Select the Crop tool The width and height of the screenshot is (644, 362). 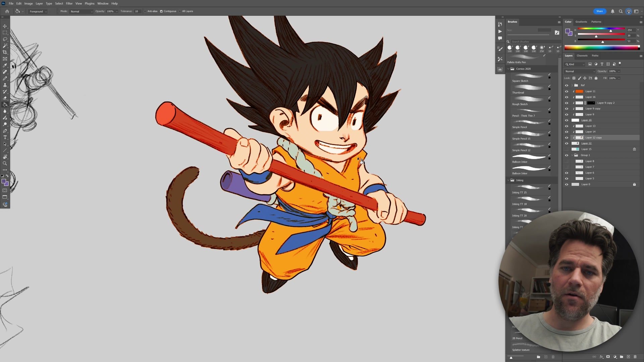(x=5, y=52)
